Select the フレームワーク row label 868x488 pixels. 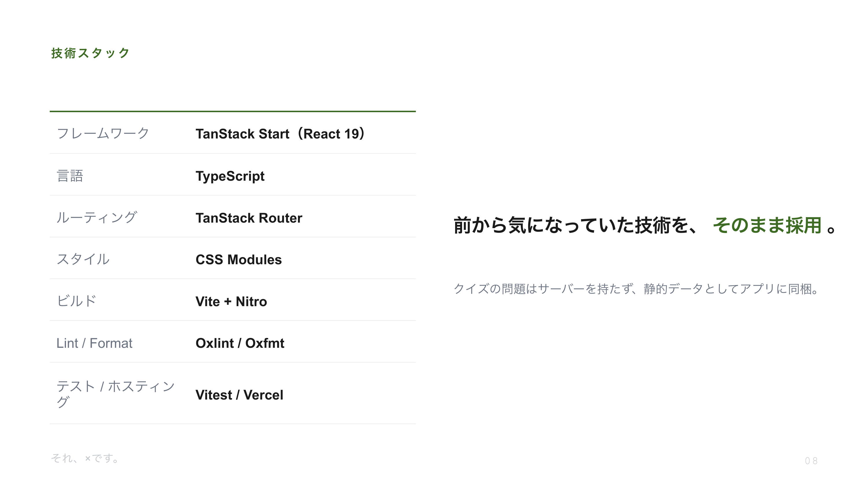[x=103, y=133]
